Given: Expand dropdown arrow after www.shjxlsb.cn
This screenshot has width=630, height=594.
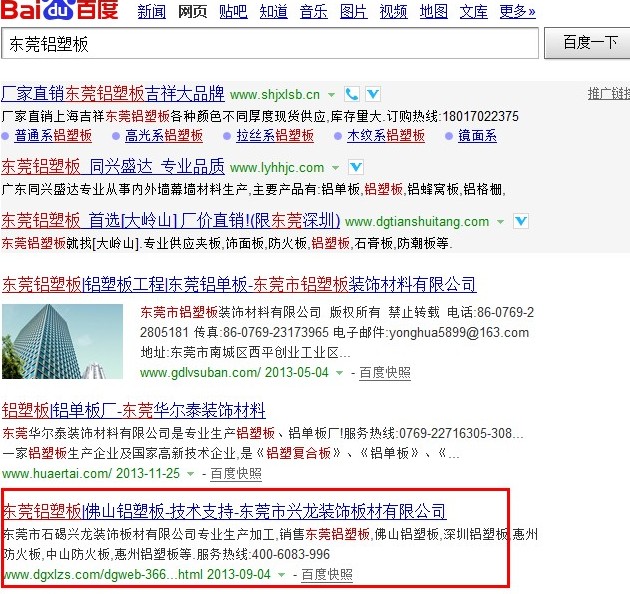Looking at the screenshot, I should click(x=331, y=94).
